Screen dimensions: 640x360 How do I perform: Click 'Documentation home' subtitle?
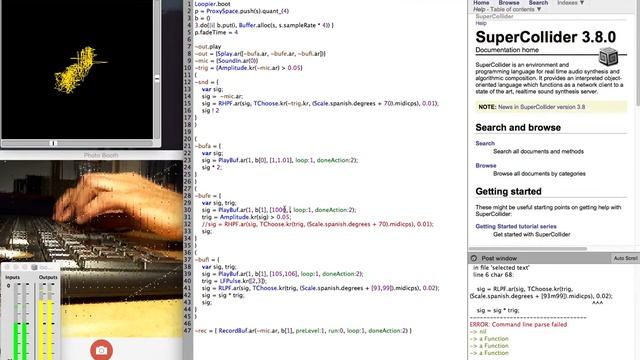coord(507,50)
